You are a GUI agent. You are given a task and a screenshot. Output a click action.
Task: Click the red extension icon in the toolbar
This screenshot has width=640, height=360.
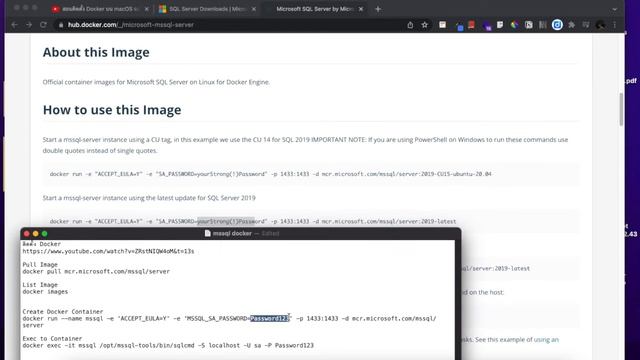coord(471,25)
